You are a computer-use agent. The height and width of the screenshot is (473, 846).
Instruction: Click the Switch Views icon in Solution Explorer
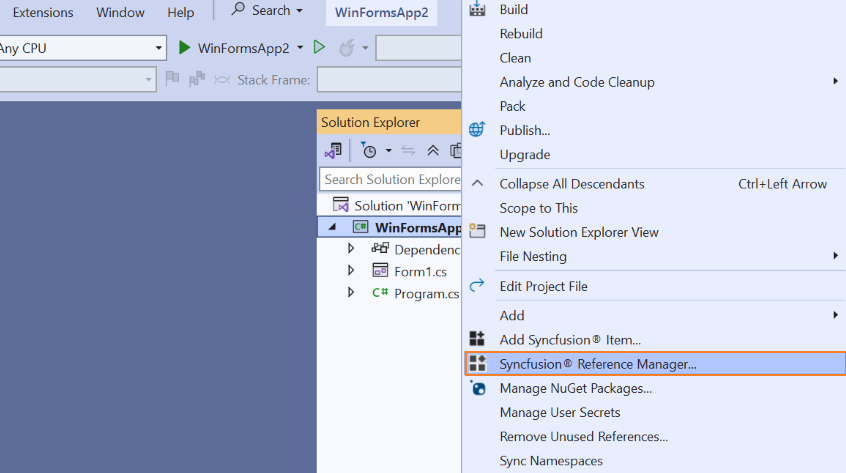click(x=333, y=150)
